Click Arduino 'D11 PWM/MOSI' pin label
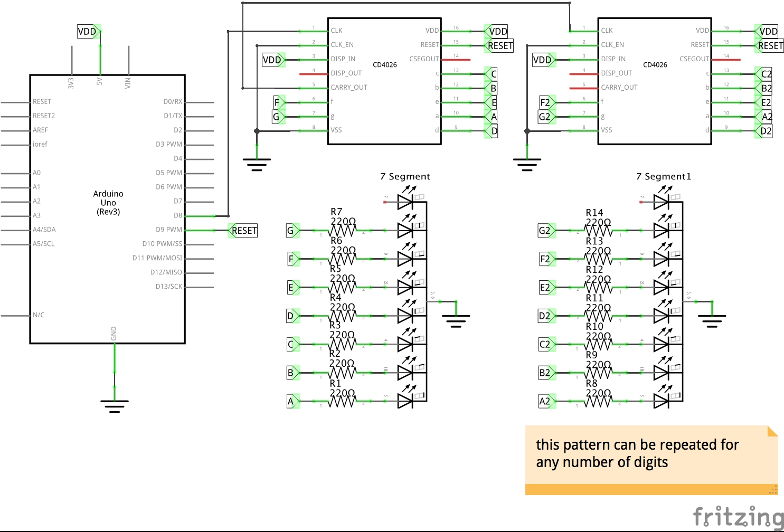Image resolution: width=784 pixels, height=532 pixels. pos(157,258)
